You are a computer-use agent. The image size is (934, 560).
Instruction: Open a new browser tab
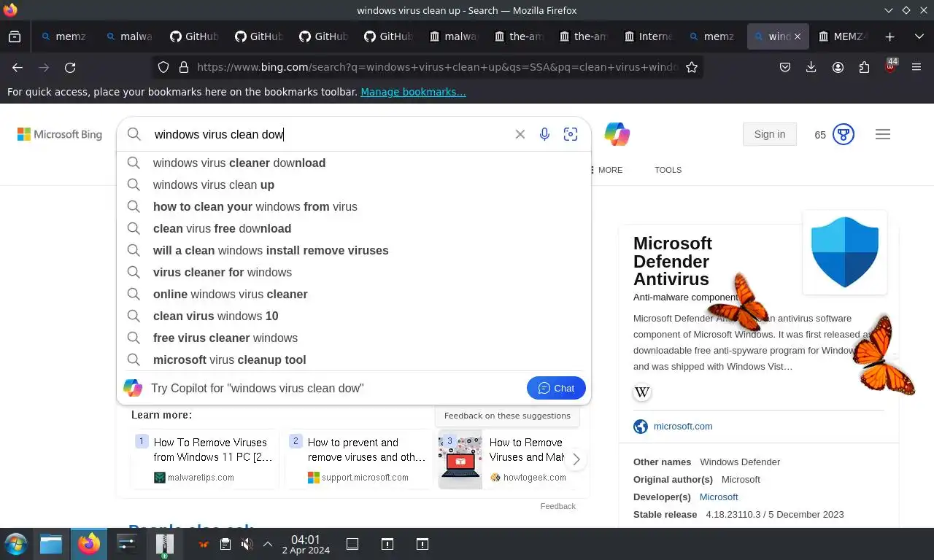point(889,36)
